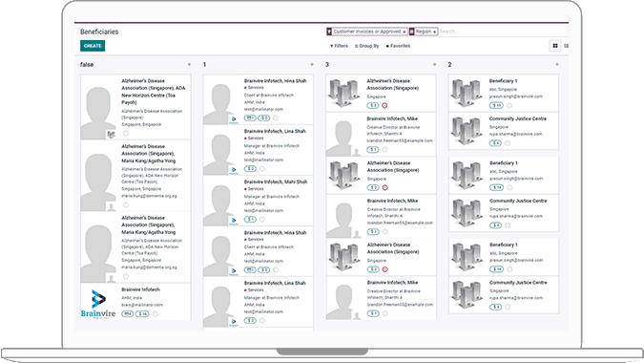Click activity clock on Brainvire Infotech company card

156,314
